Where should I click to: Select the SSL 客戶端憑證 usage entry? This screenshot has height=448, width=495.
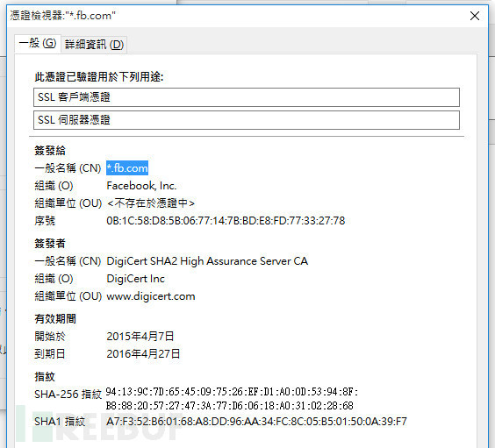click(247, 97)
